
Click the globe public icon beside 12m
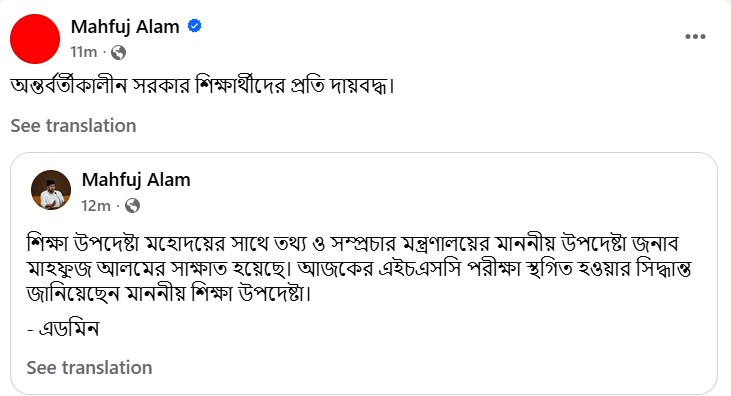coord(132,206)
